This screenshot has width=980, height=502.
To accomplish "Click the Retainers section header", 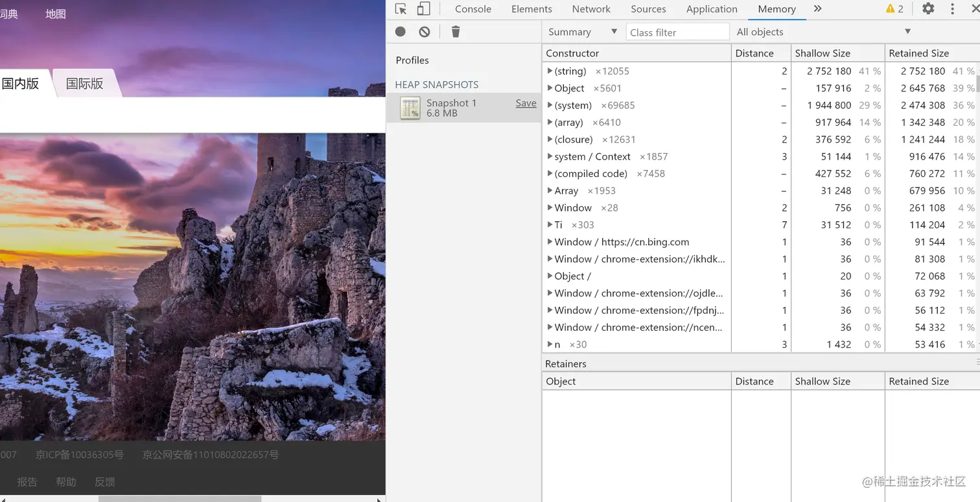I will tap(761, 364).
